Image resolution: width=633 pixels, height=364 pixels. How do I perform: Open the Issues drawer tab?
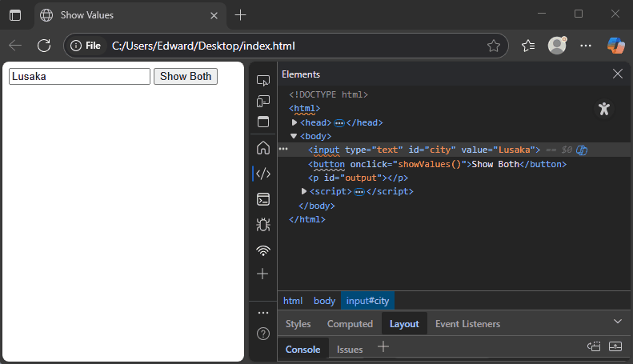[350, 350]
